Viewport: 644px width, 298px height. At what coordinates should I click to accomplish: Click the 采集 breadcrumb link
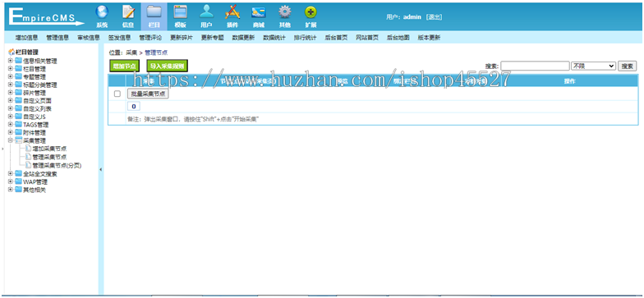(131, 53)
